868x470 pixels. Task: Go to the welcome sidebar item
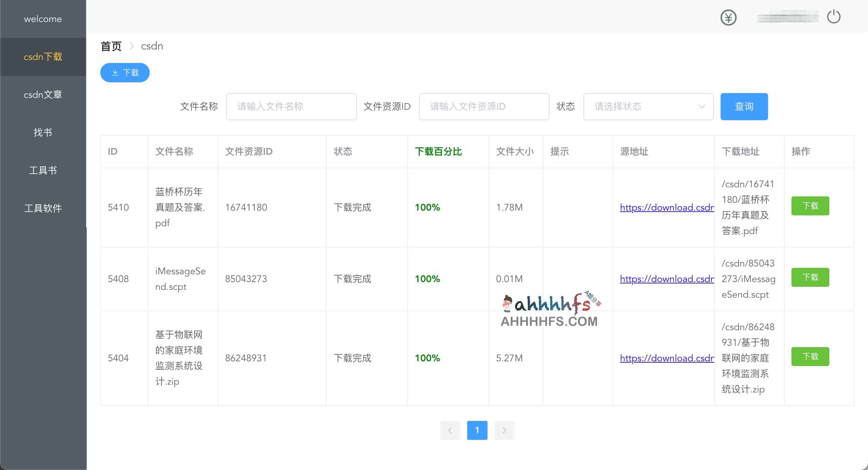pyautogui.click(x=43, y=19)
